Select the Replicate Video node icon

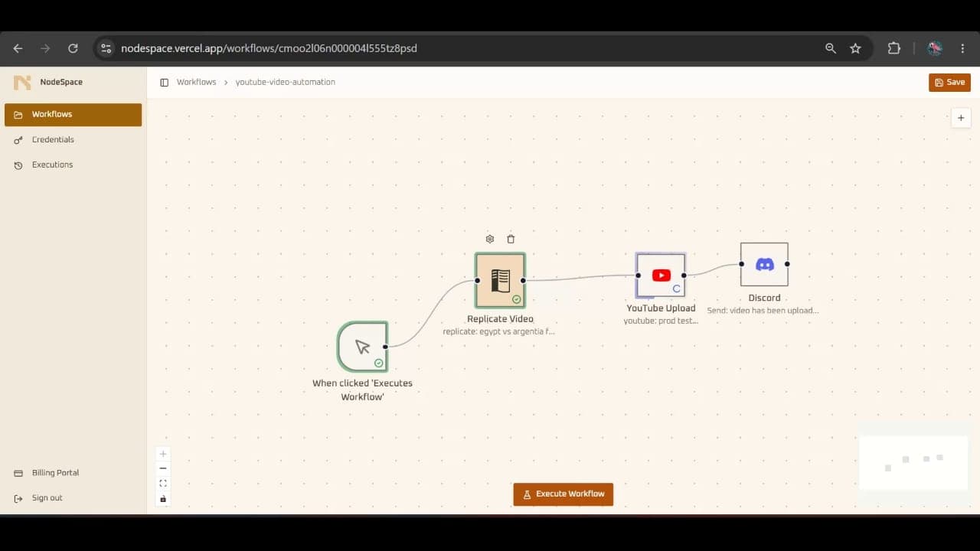pos(500,280)
